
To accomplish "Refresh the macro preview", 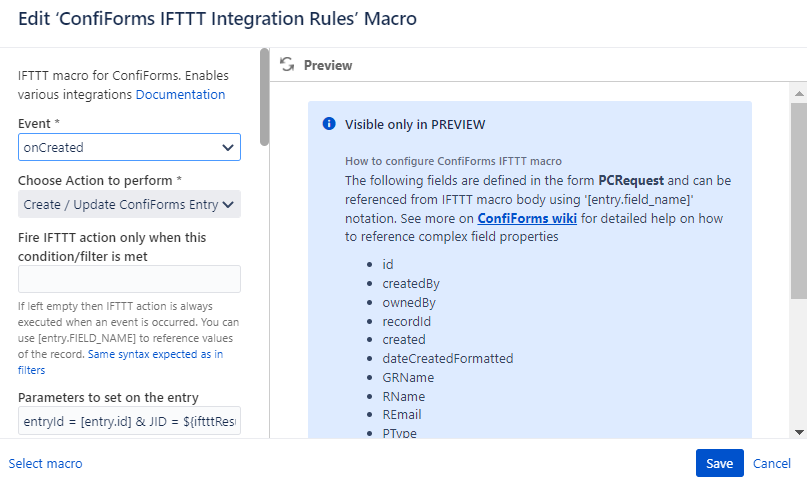I will [287, 65].
